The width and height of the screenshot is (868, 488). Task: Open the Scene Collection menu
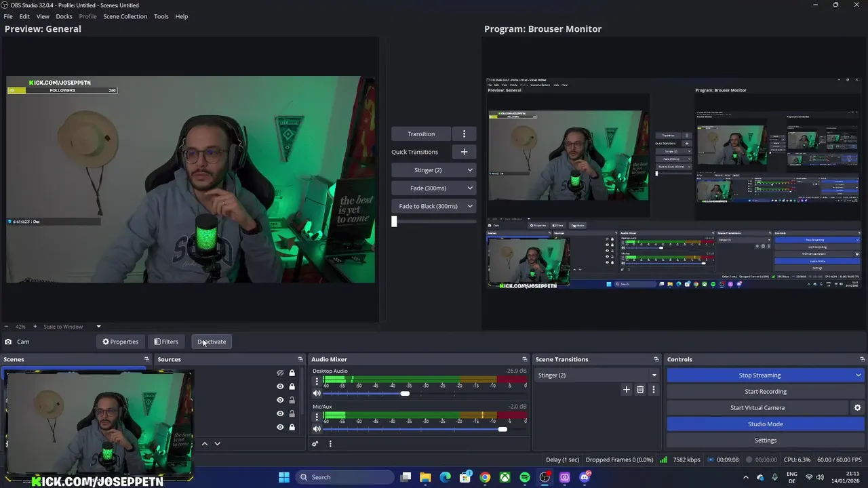[125, 16]
